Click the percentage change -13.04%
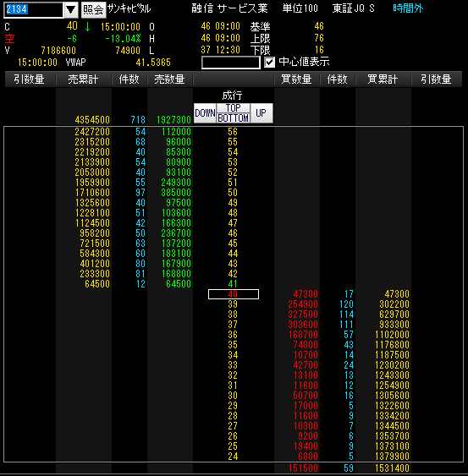 point(123,39)
